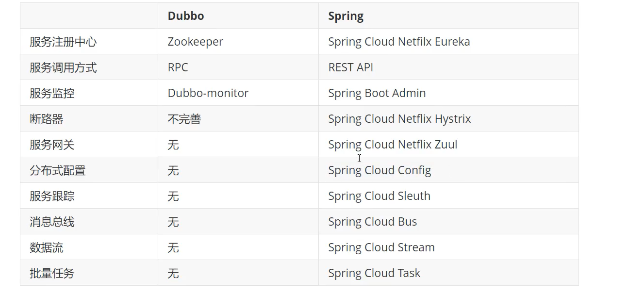Click the 分布式配置 row label
644x295 pixels.
(x=58, y=170)
